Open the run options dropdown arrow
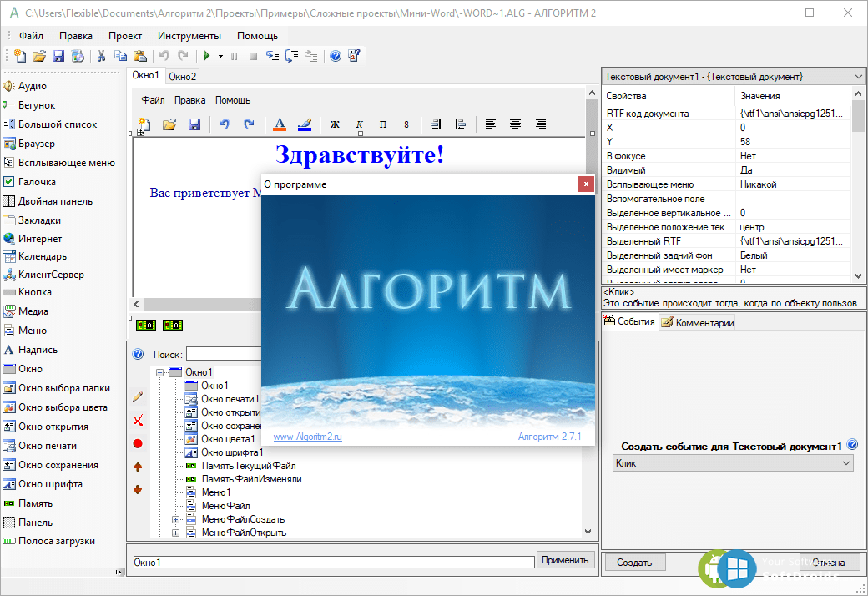Screen dimensions: 868x596 point(220,56)
